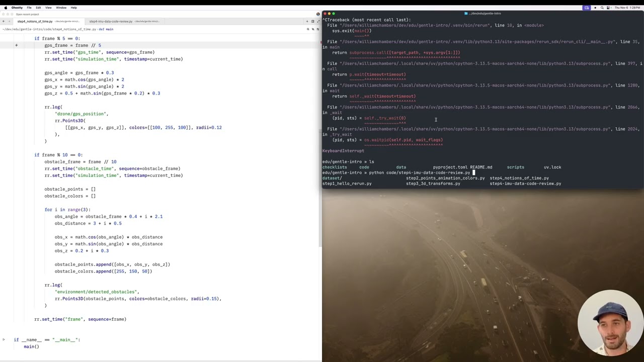Image resolution: width=644 pixels, height=362 pixels.
Task: Collapse the if __name__ block fold arrow
Action: (x=4, y=340)
